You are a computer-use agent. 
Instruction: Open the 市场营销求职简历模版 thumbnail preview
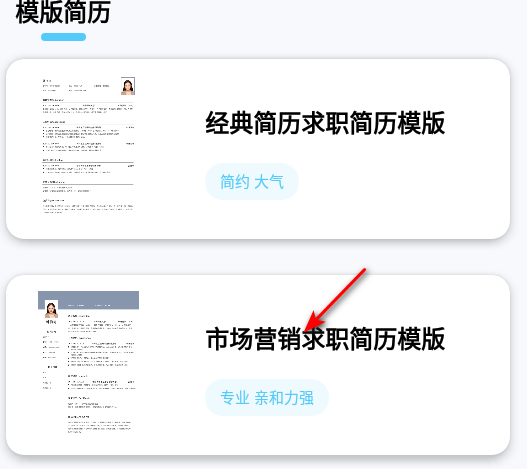[88, 362]
